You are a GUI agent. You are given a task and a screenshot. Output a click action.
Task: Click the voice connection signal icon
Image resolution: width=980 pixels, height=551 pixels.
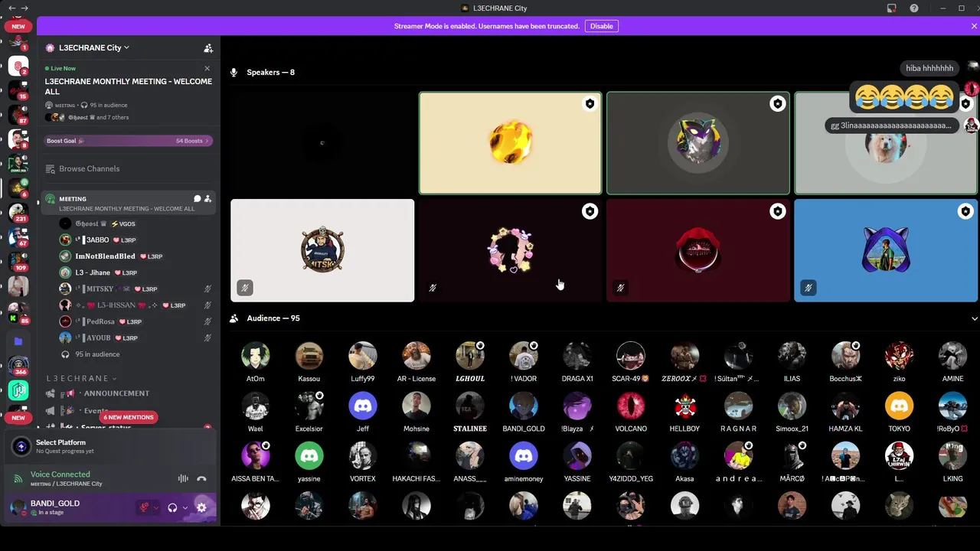pyautogui.click(x=18, y=479)
